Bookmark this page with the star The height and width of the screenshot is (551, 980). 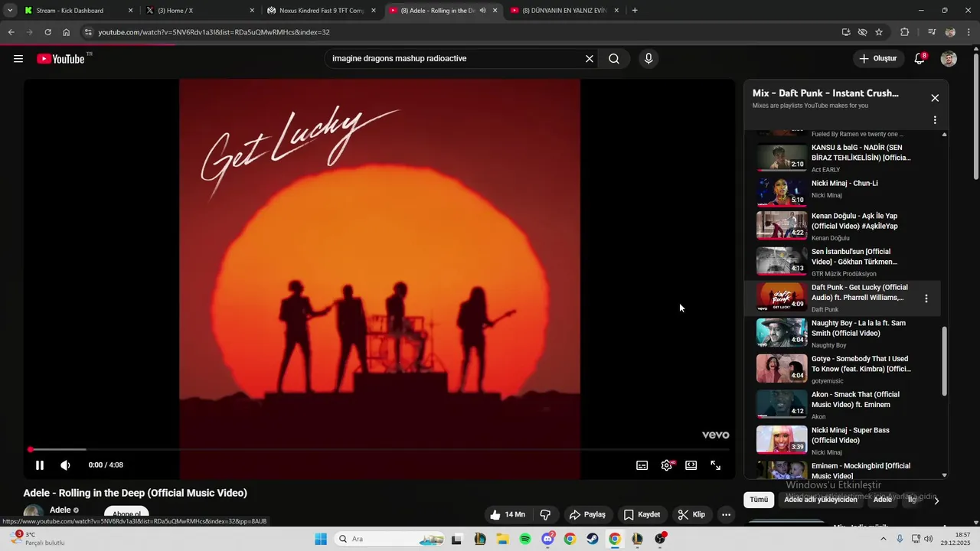coord(879,32)
